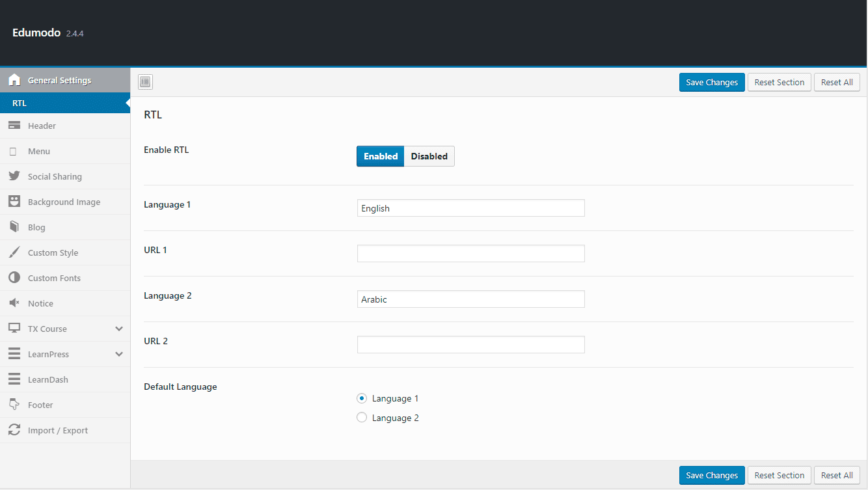Viewport: 868px width, 490px height.
Task: Click the expand-all sections icon in toolbar
Action: pyautogui.click(x=145, y=82)
